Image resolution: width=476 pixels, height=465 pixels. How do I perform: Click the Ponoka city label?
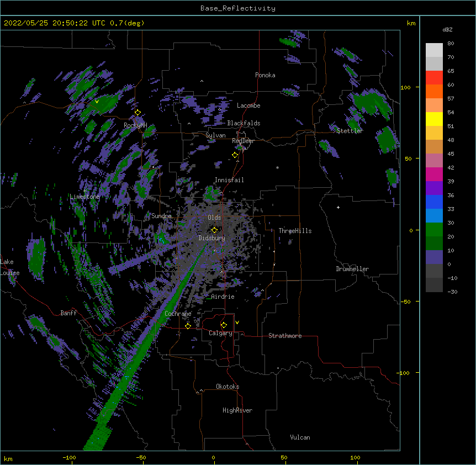(265, 75)
